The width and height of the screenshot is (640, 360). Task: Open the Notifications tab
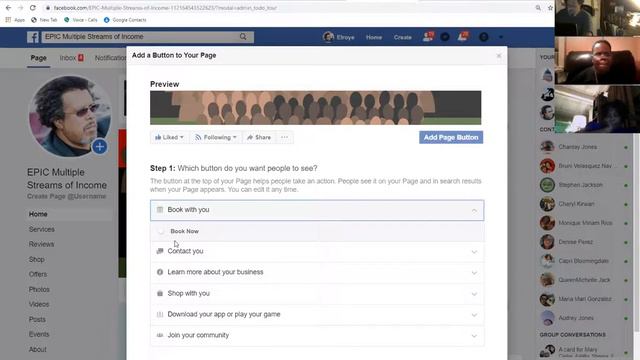[110, 58]
